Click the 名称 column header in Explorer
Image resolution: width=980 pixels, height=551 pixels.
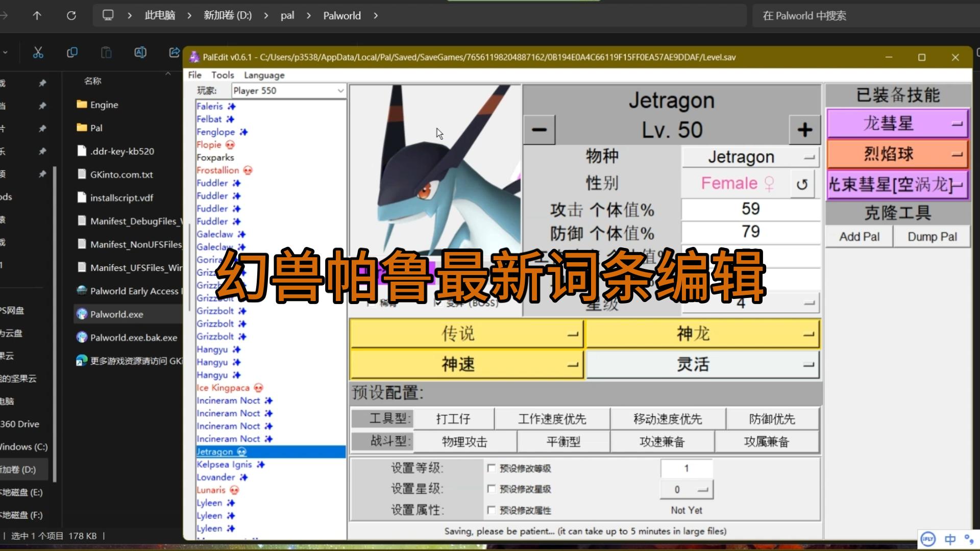[92, 81]
